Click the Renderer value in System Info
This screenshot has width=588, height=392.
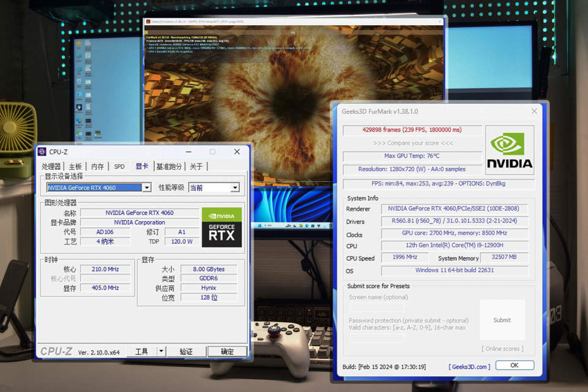pos(454,209)
